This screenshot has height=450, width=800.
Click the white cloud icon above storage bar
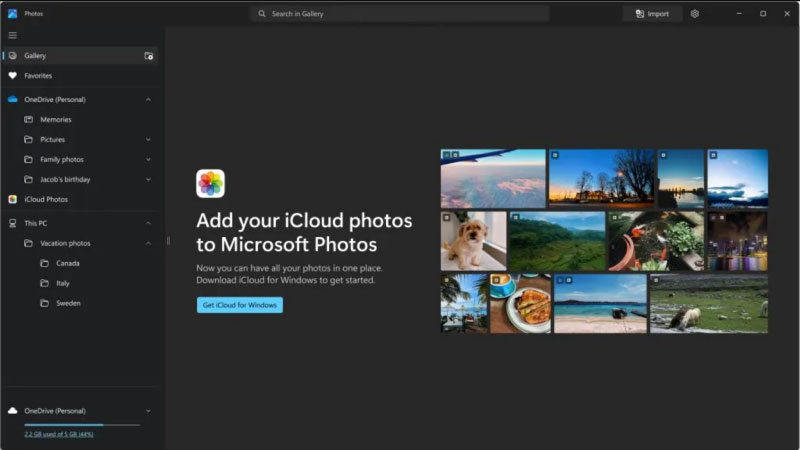click(x=13, y=411)
